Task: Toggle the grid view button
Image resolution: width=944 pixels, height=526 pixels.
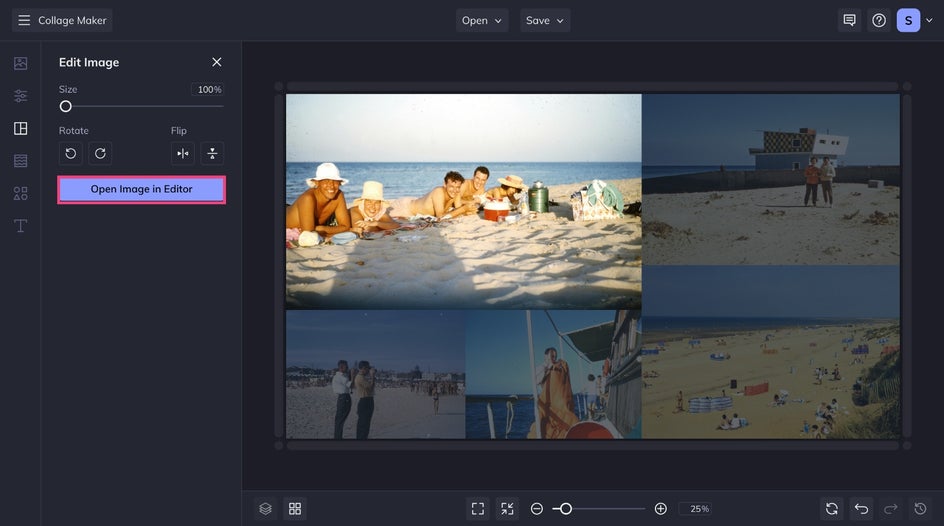Action: point(295,509)
